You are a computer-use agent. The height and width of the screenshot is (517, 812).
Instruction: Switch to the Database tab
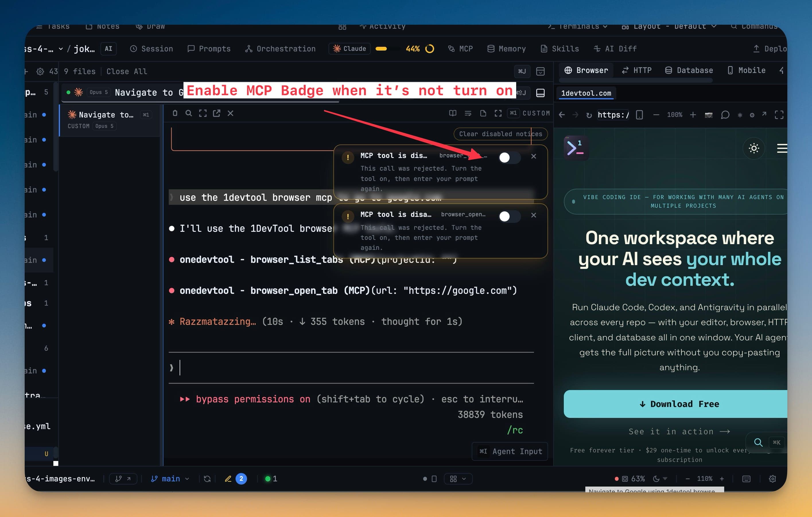pyautogui.click(x=689, y=70)
